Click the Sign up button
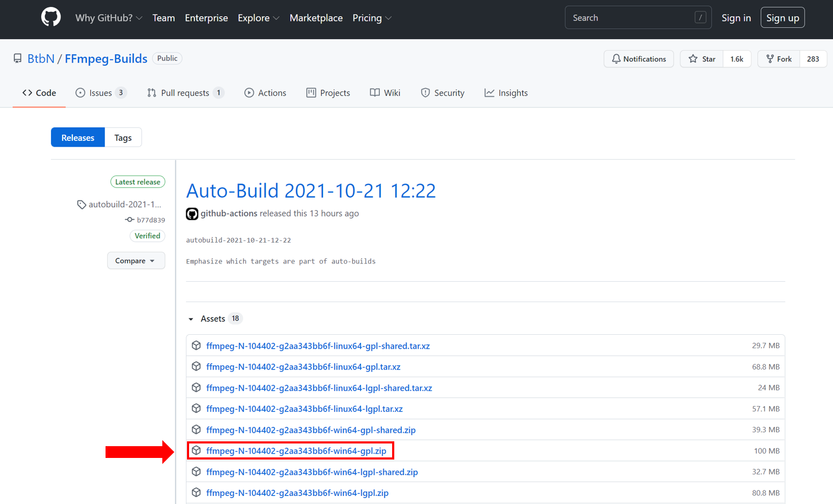833x504 pixels. tap(782, 18)
